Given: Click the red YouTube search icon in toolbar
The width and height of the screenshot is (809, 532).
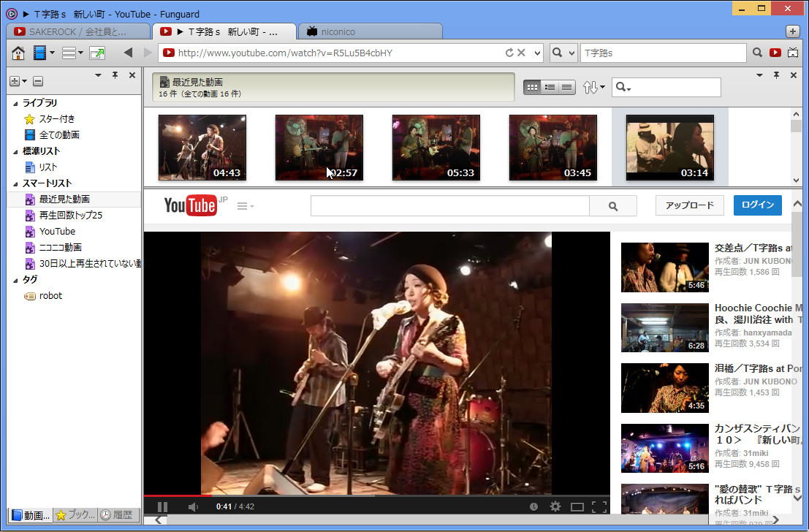Looking at the screenshot, I should click(775, 53).
